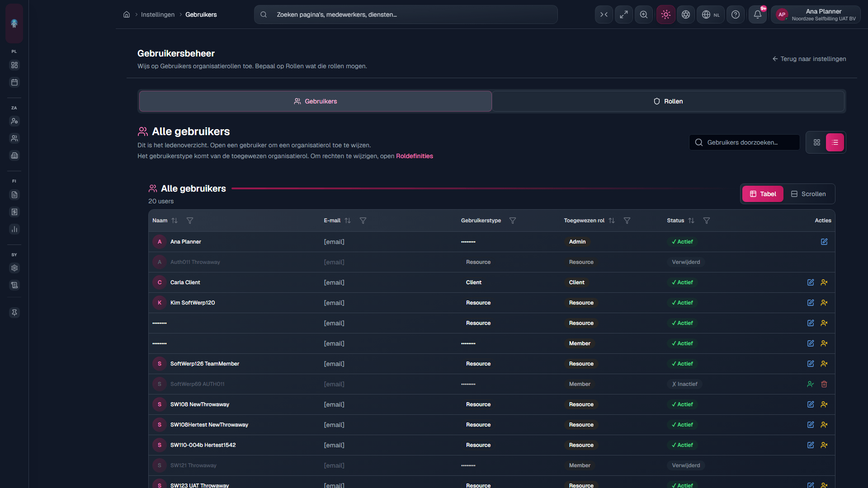Edit the SW110-004b Hertest1542 user

(811, 445)
